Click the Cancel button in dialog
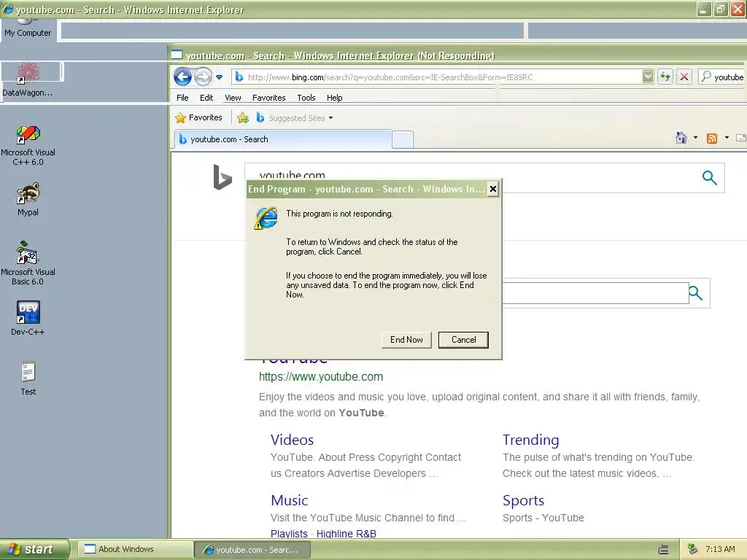The width and height of the screenshot is (747, 560). pos(463,340)
